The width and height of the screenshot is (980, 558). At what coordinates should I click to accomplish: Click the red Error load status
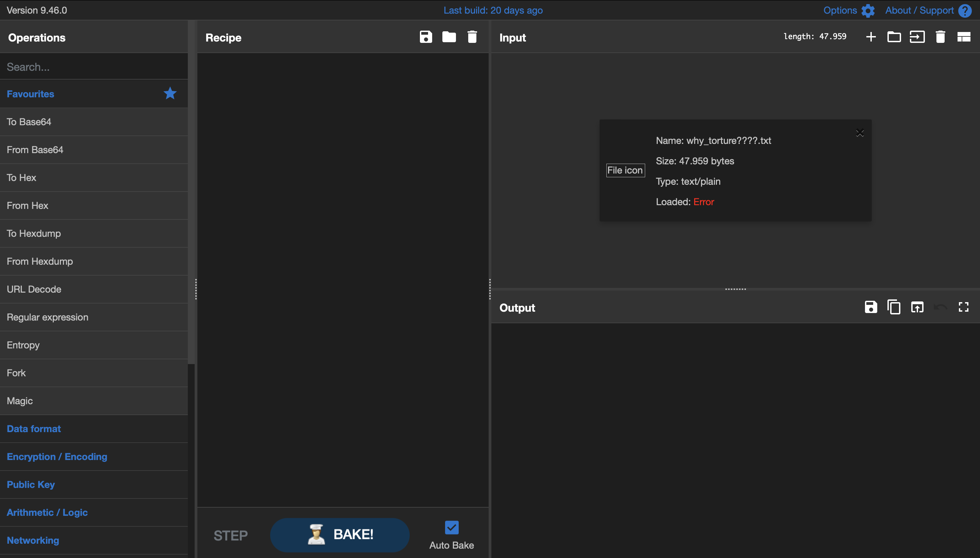704,202
